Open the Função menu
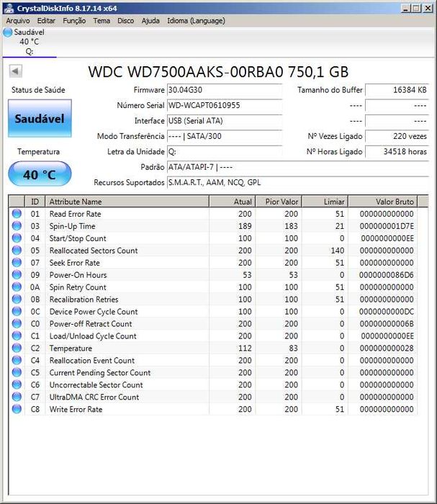This screenshot has height=504, width=437. tap(74, 21)
